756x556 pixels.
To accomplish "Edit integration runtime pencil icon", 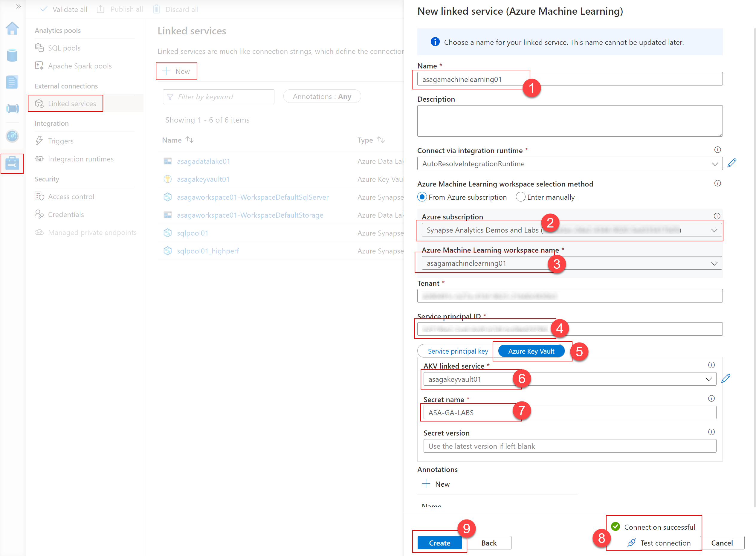I will coord(732,163).
